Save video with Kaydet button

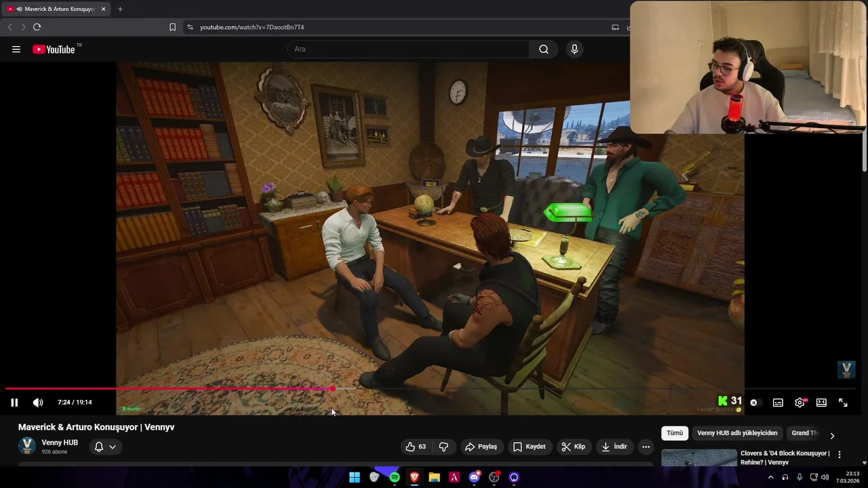coord(530,447)
